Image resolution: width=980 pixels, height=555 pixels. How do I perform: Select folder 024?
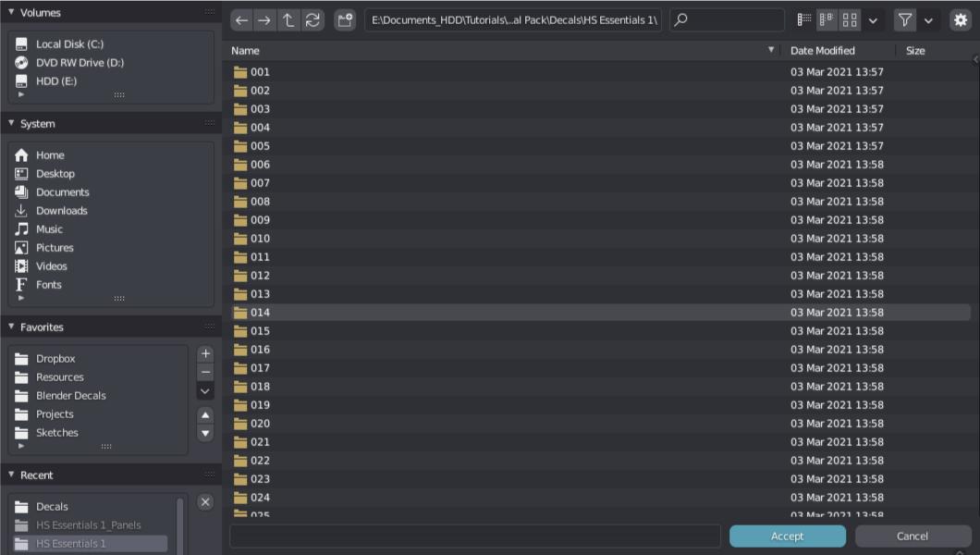[x=599, y=498]
